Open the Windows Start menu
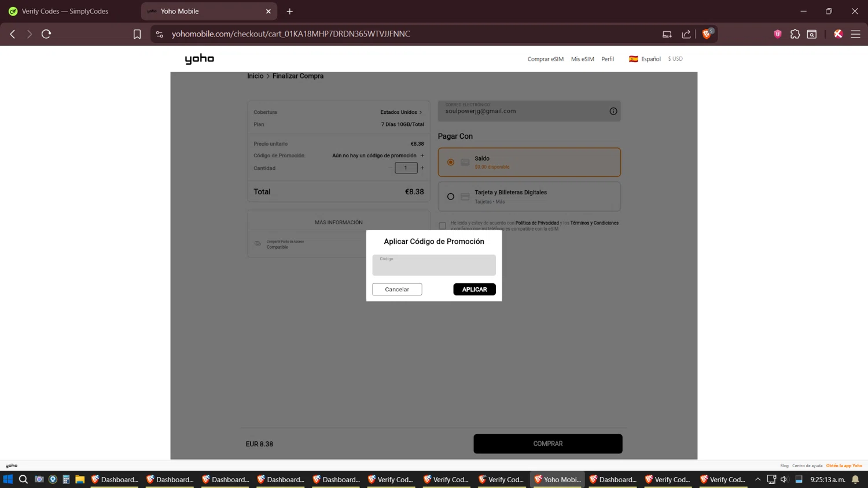This screenshot has width=868, height=488. (8, 479)
